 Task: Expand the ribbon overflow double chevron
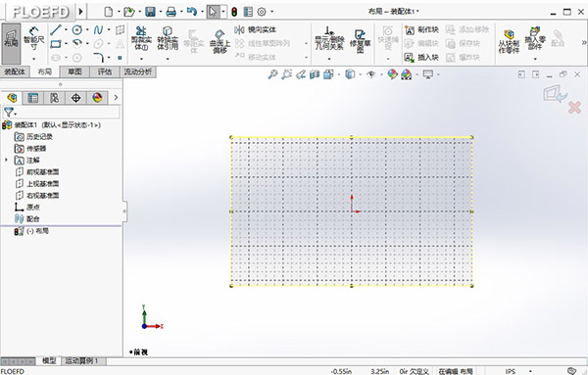(x=583, y=42)
